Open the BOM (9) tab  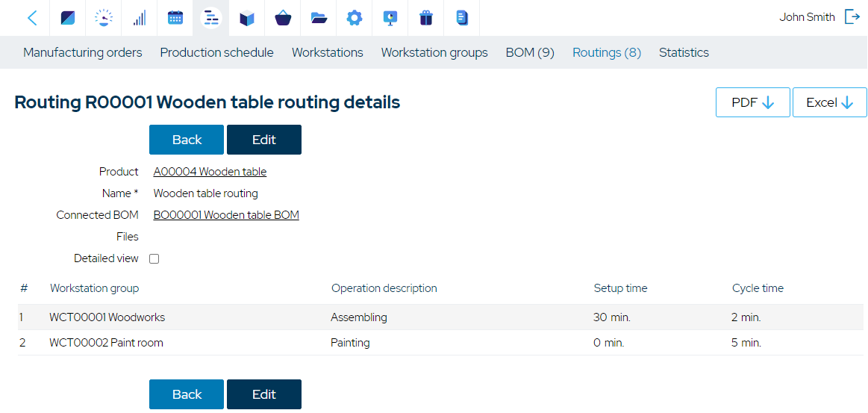tap(530, 52)
